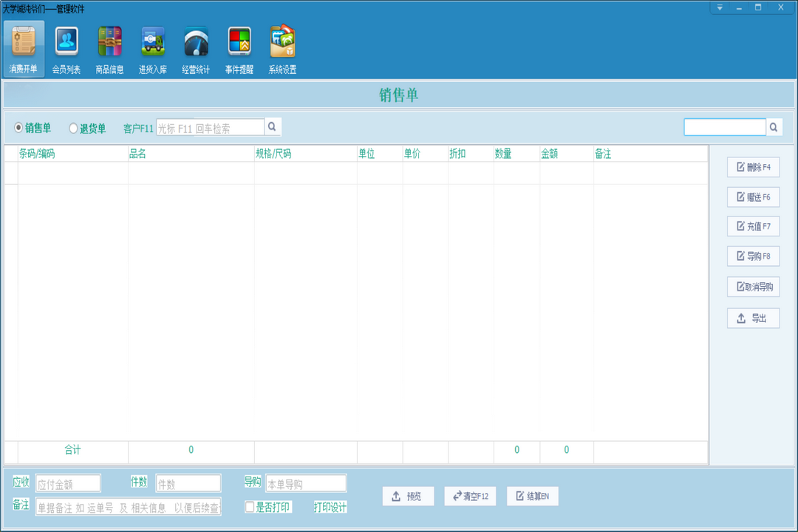Open the 经营统计 statistics module

pyautogui.click(x=194, y=48)
